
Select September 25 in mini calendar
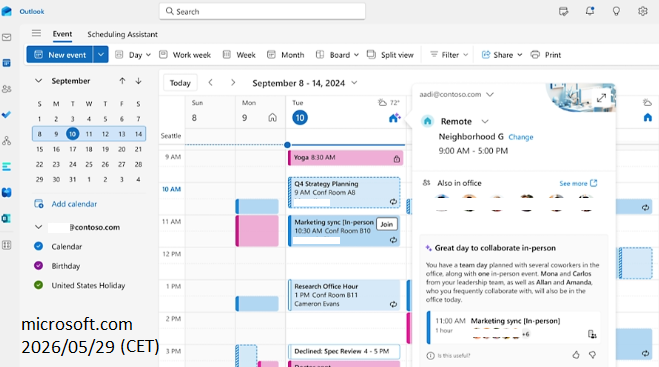click(89, 164)
